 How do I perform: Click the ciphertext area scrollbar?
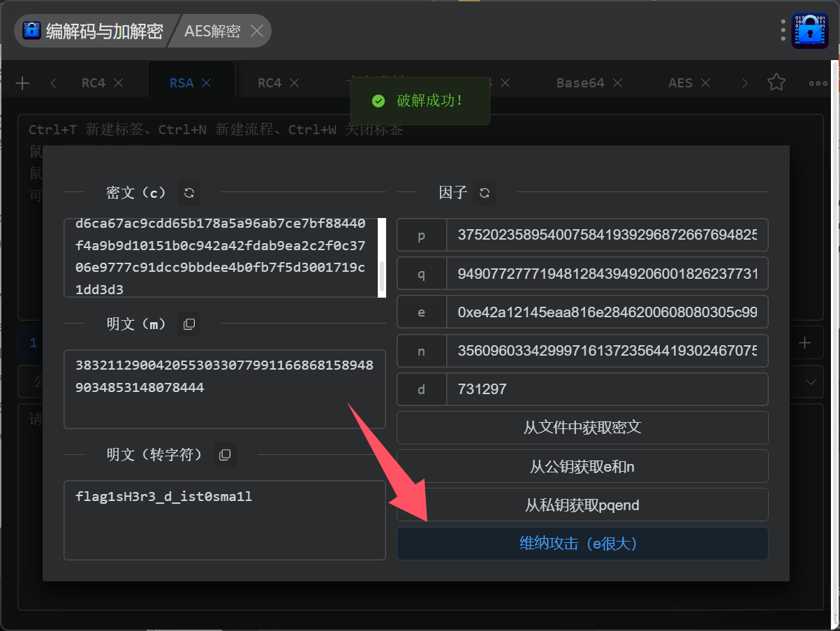(x=382, y=277)
